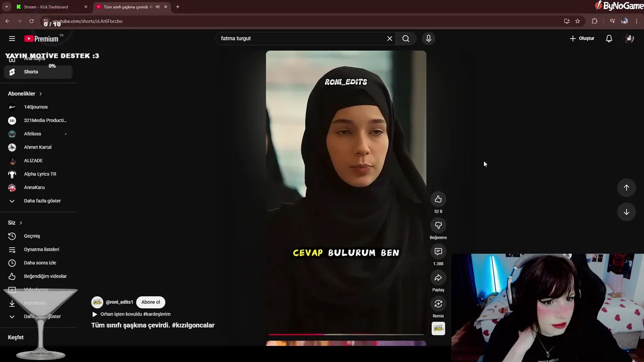Open the Ahmet Kartal channel
This screenshot has height=362, width=644.
[x=38, y=147]
